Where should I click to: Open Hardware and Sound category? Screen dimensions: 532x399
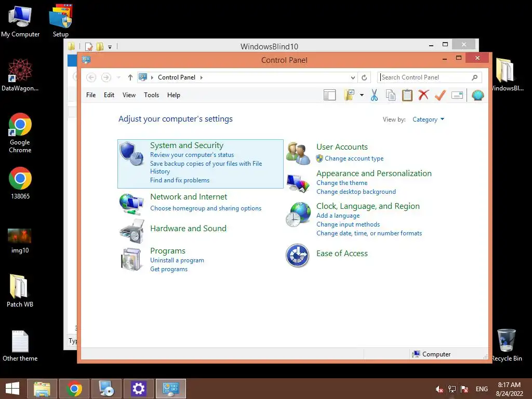pyautogui.click(x=188, y=229)
